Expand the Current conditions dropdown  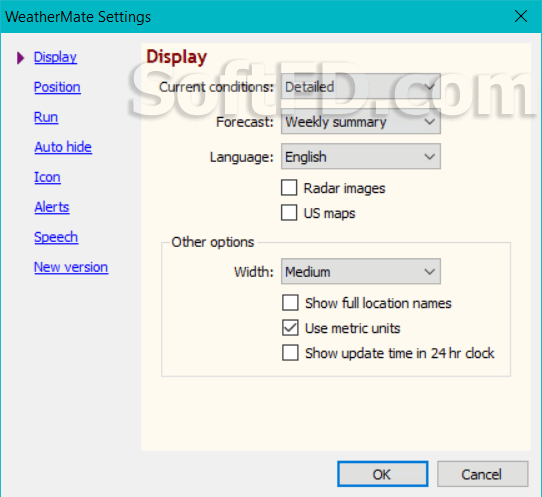[x=361, y=86]
